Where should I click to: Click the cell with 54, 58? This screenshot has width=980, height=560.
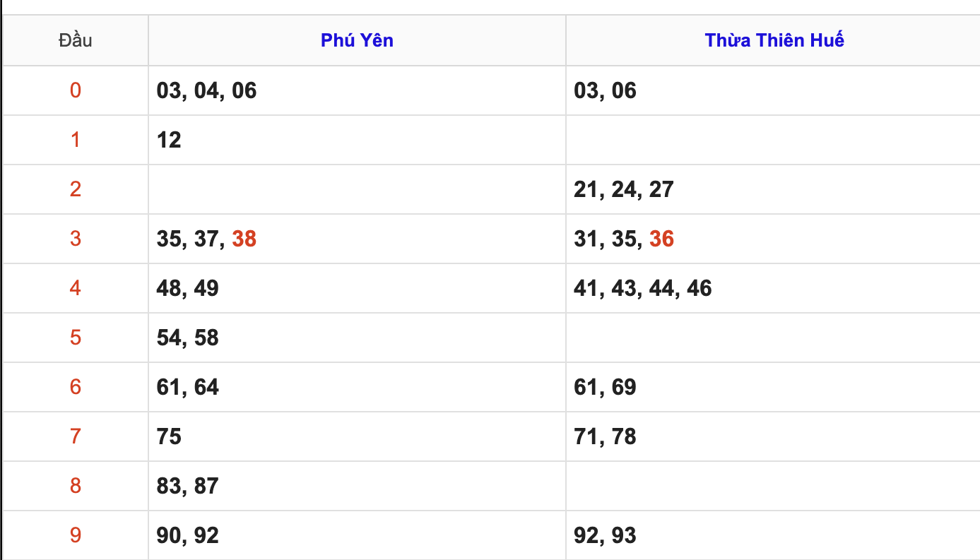click(187, 338)
